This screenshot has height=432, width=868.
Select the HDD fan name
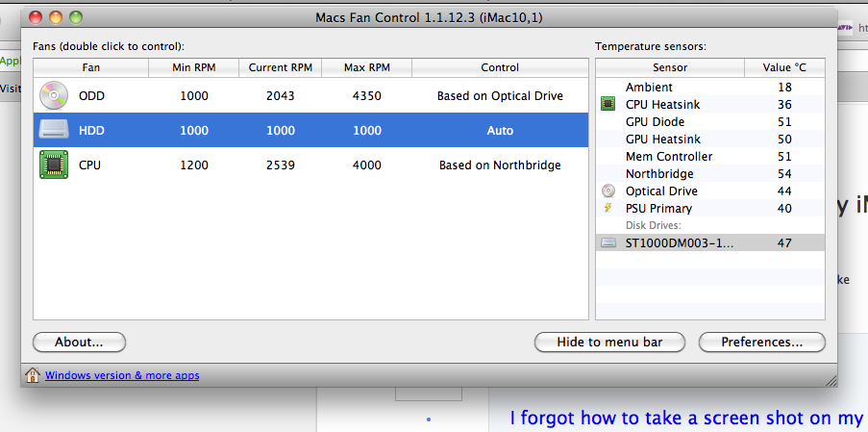point(92,131)
